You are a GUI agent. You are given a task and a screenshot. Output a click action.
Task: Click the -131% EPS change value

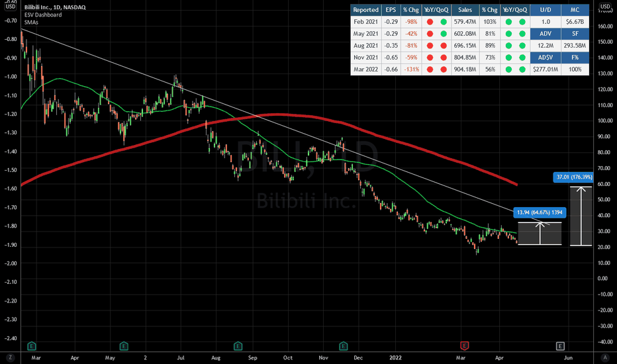(x=411, y=69)
